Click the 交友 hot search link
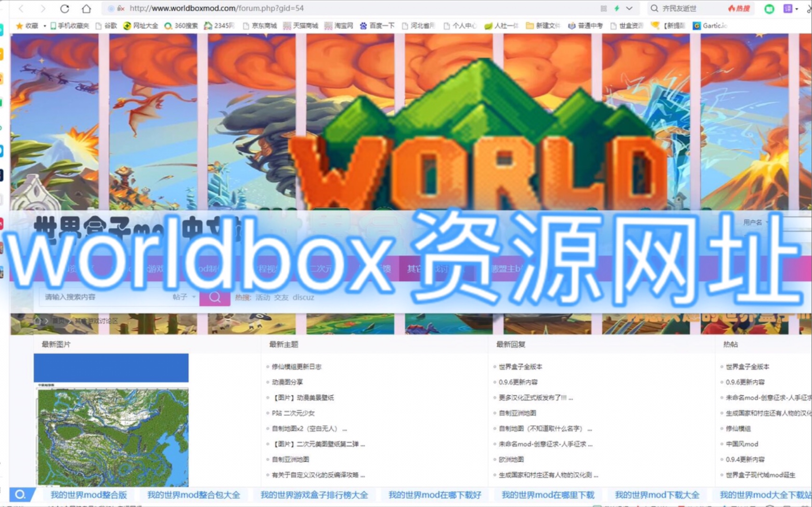This screenshot has height=507, width=812. pos(281,298)
